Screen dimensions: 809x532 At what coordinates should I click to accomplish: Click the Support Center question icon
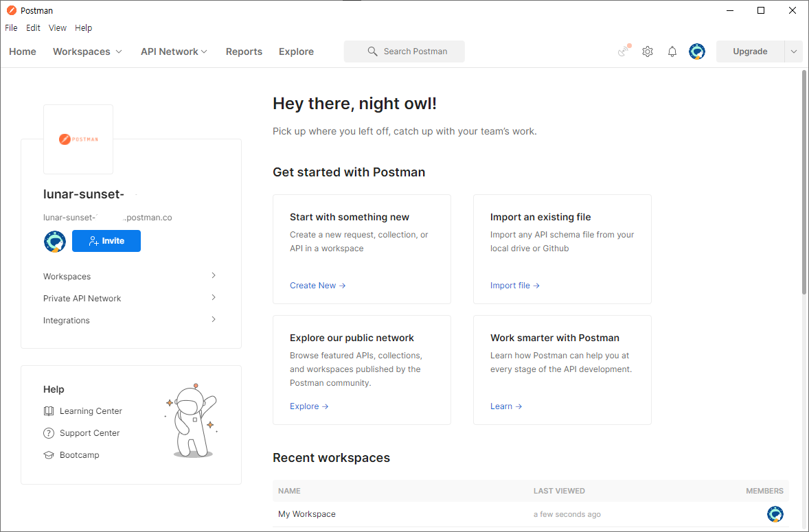tap(49, 433)
